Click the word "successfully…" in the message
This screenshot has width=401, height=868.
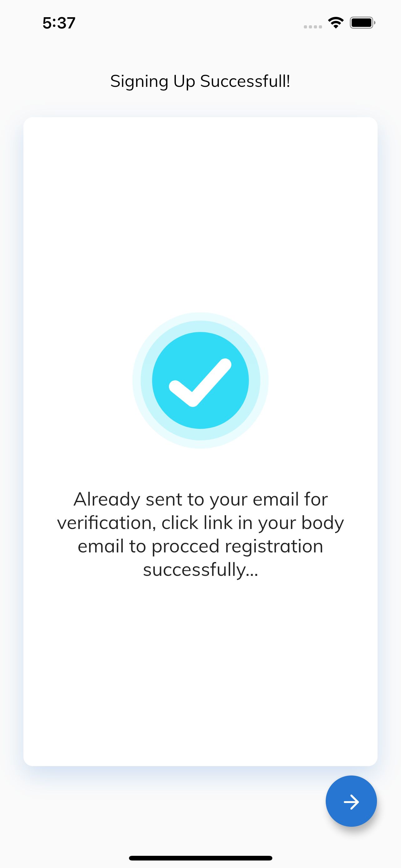tap(200, 570)
